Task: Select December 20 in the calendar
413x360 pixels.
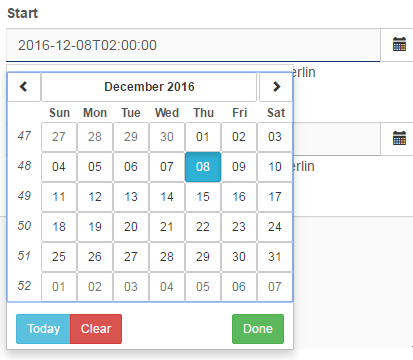Action: [131, 227]
